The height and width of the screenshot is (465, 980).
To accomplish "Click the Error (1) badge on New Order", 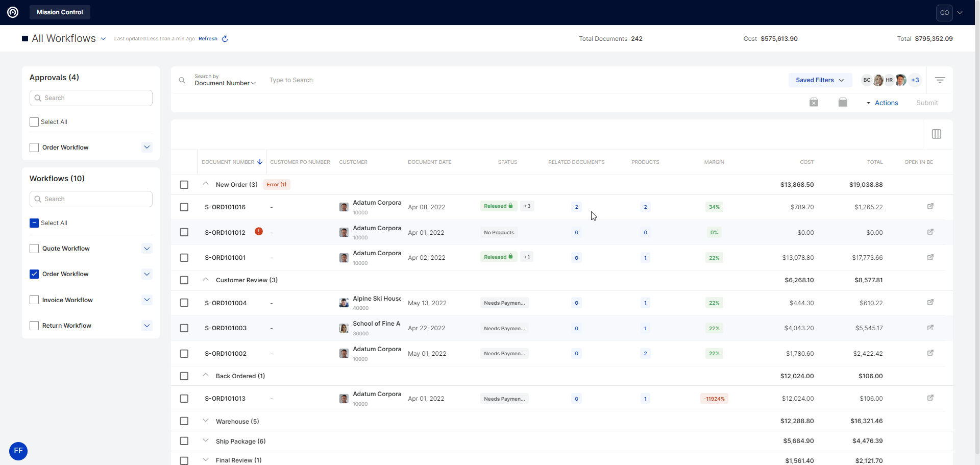I will click(x=277, y=185).
